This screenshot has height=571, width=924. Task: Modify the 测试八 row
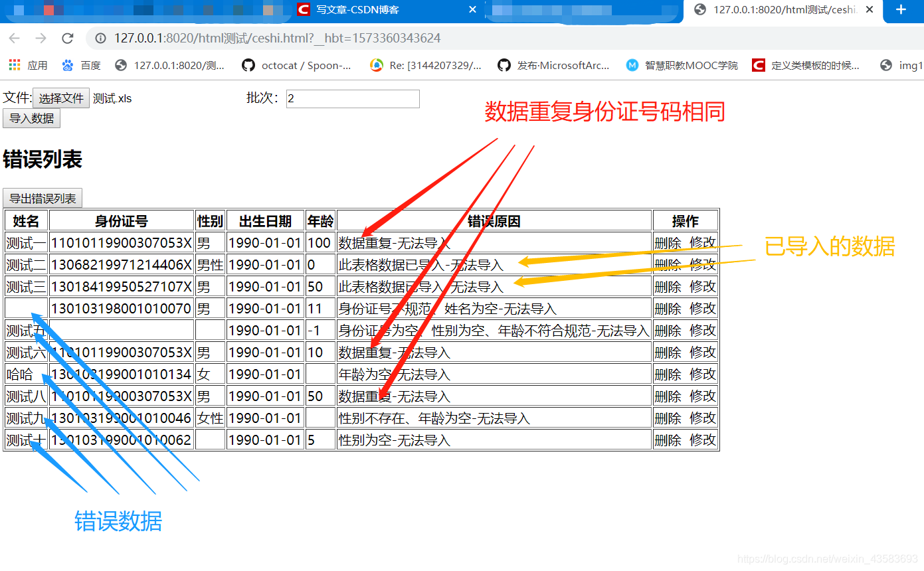pos(703,396)
